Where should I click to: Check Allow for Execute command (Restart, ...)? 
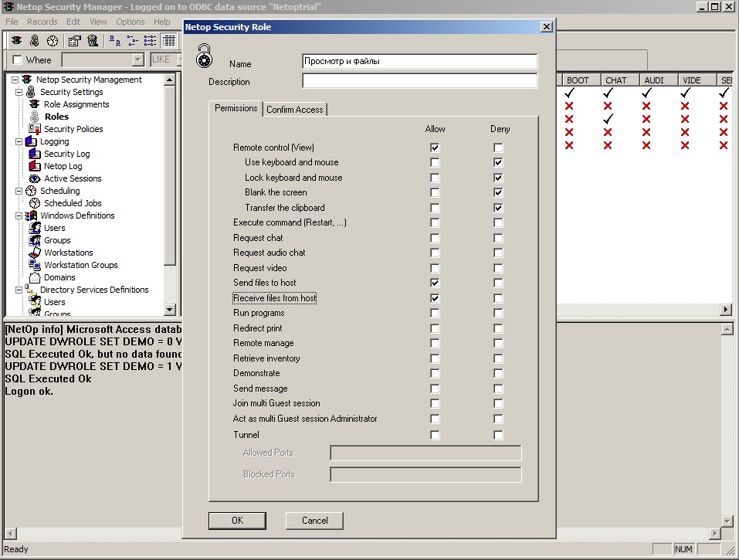tap(435, 222)
